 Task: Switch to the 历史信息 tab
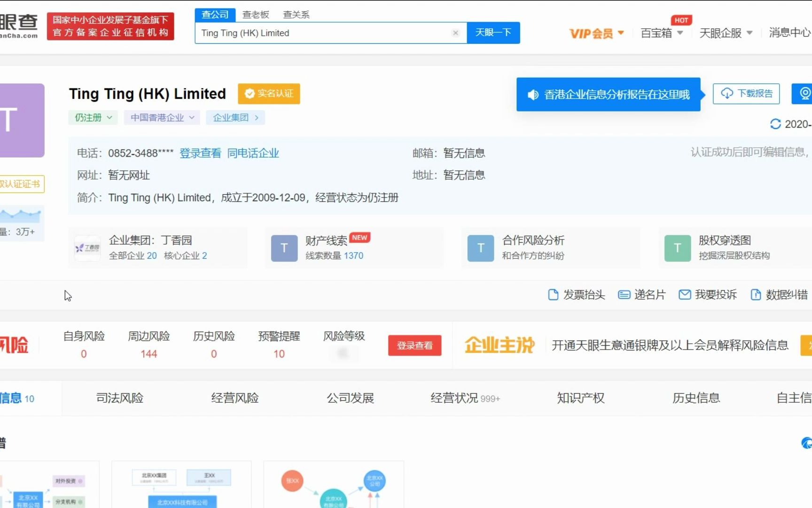click(x=696, y=398)
